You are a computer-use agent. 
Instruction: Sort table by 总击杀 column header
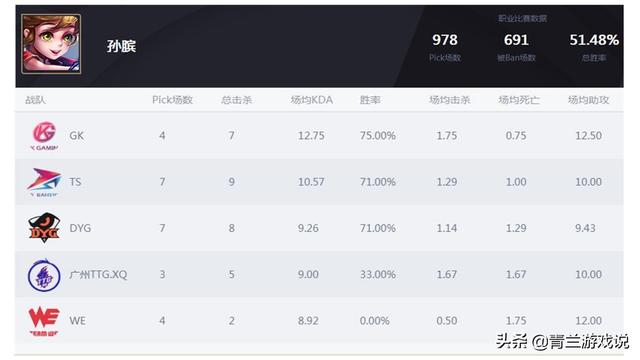pos(236,100)
